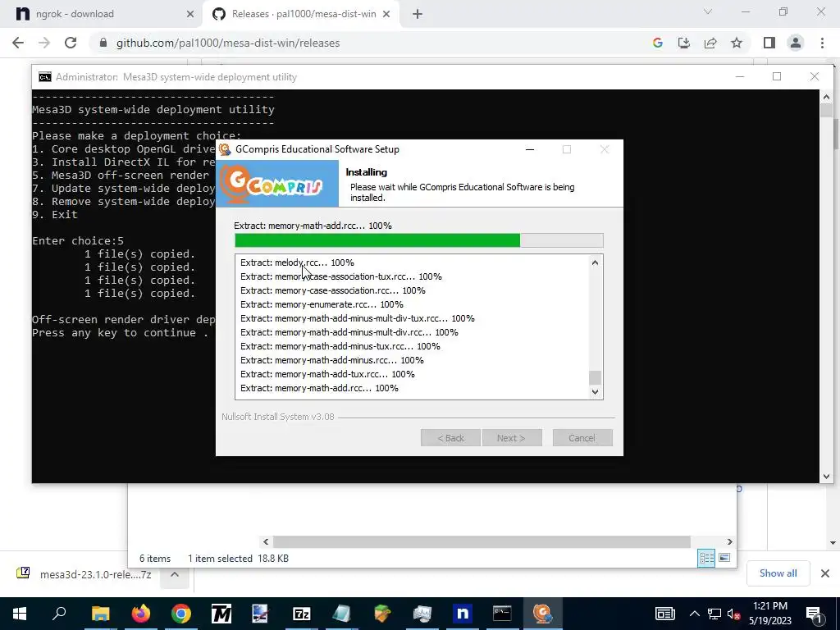The width and height of the screenshot is (840, 630).
Task: Switch Explorer to large icons view
Action: point(724,558)
